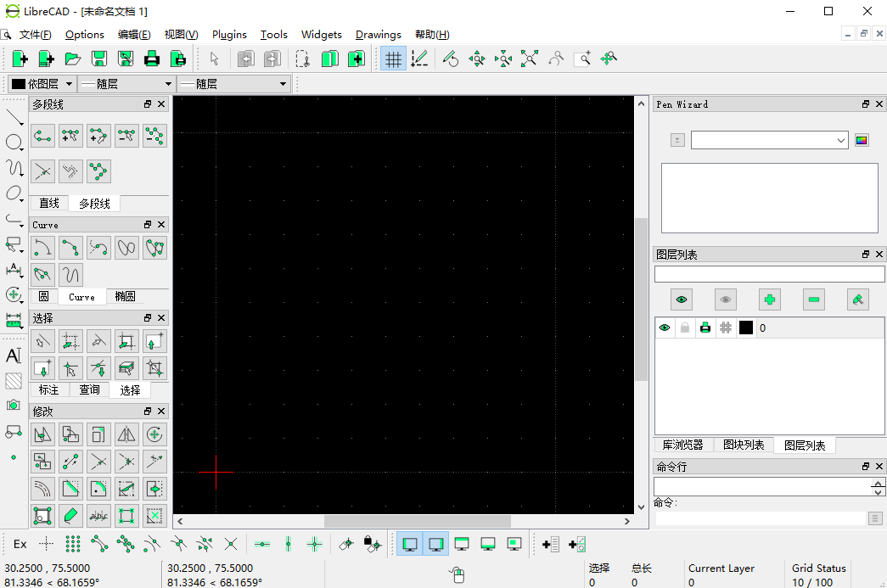Open the Widgets menu
Image resolution: width=887 pixels, height=588 pixels.
(322, 35)
